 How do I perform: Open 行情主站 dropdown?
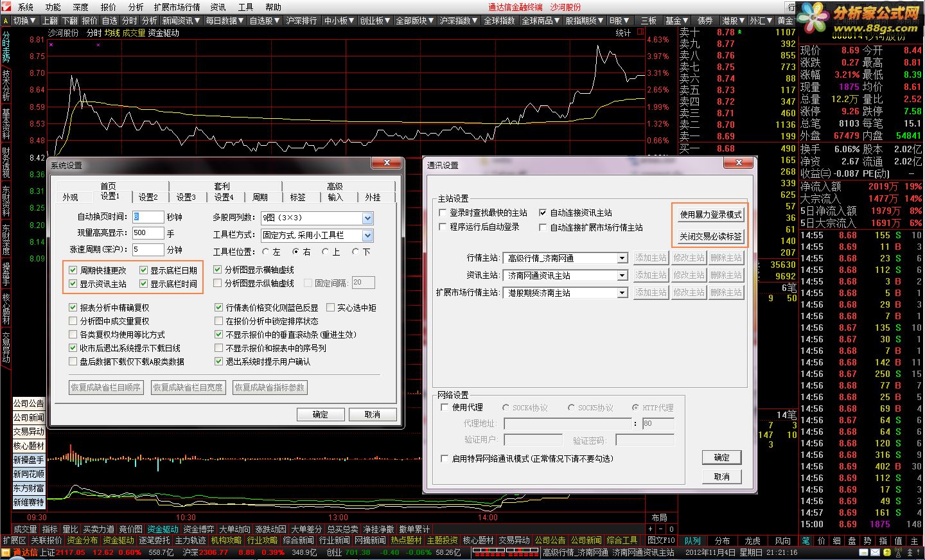coord(622,258)
